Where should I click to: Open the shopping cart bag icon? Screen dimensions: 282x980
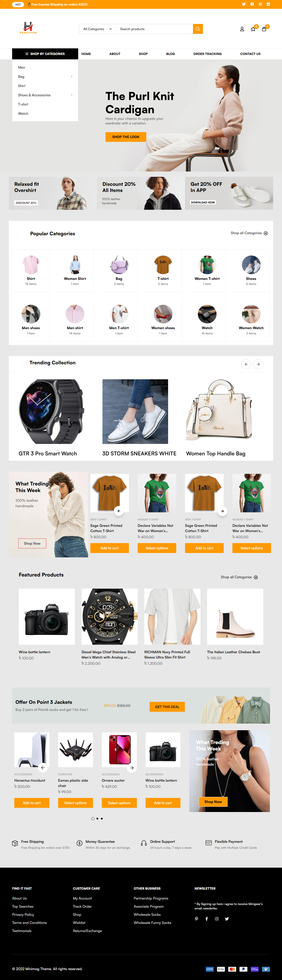pyautogui.click(x=264, y=29)
